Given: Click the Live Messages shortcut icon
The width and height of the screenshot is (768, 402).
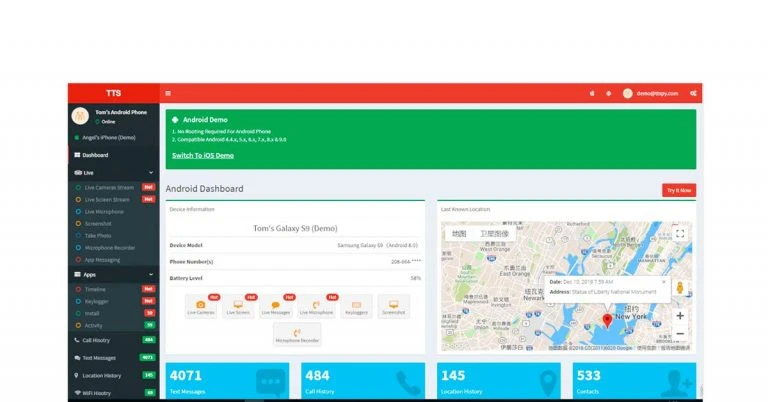Looking at the screenshot, I should [275, 306].
